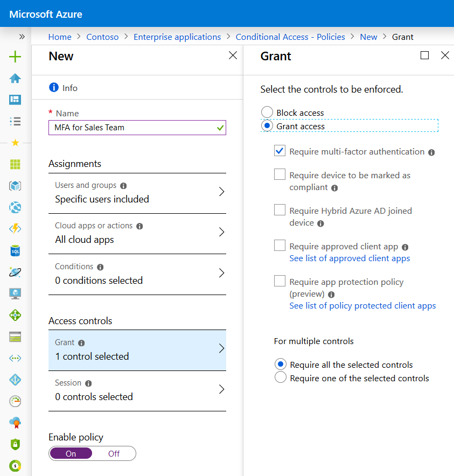454x476 pixels.
Task: Select Require all the selected controls
Action: (x=280, y=363)
